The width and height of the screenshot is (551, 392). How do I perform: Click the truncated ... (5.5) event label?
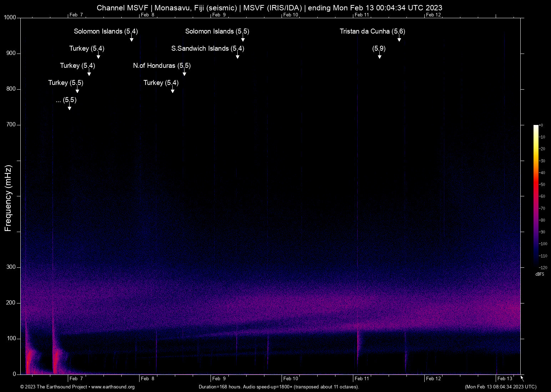(x=66, y=100)
